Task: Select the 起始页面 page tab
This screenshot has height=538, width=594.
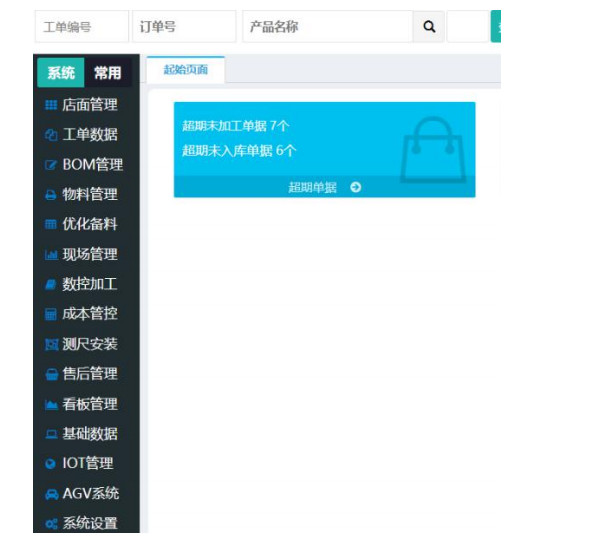Action: 186,70
